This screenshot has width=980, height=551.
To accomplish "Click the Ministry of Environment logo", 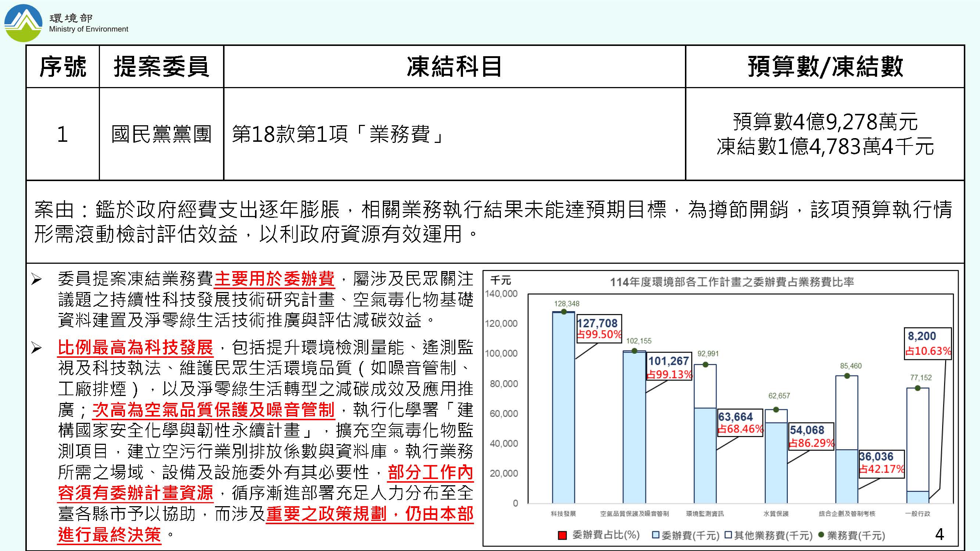I will point(23,23).
